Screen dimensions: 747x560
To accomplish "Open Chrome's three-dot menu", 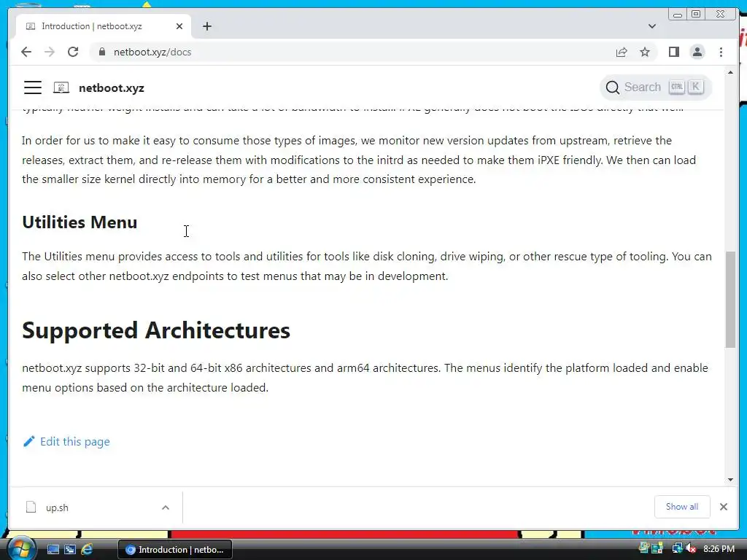I will click(721, 52).
